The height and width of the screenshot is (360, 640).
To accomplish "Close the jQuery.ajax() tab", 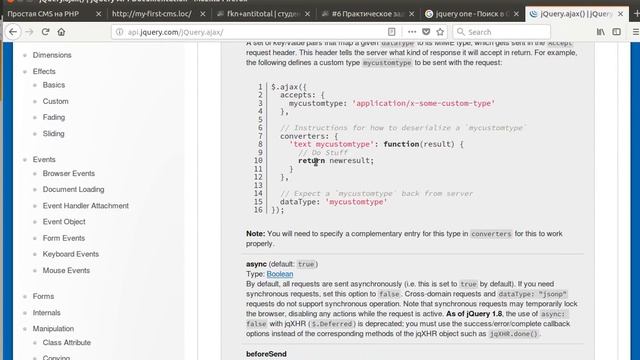I will coord(620,14).
